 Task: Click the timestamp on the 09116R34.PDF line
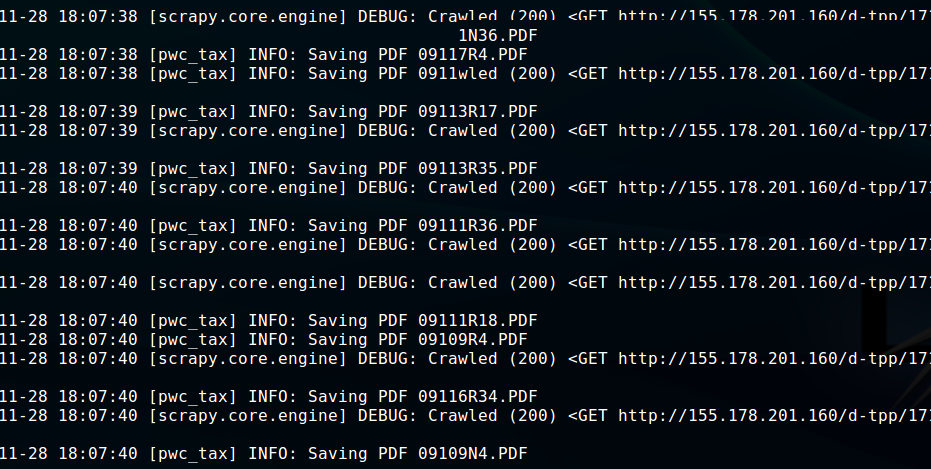click(98, 397)
